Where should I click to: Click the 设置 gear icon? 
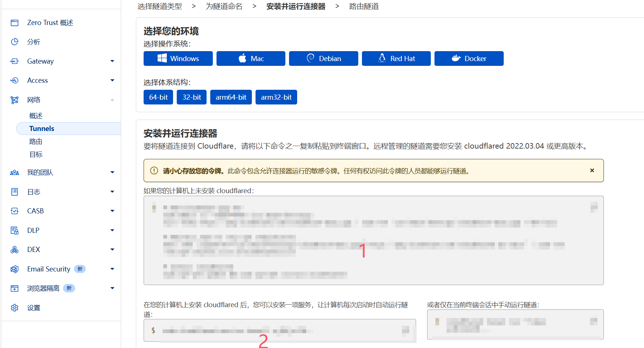point(14,308)
